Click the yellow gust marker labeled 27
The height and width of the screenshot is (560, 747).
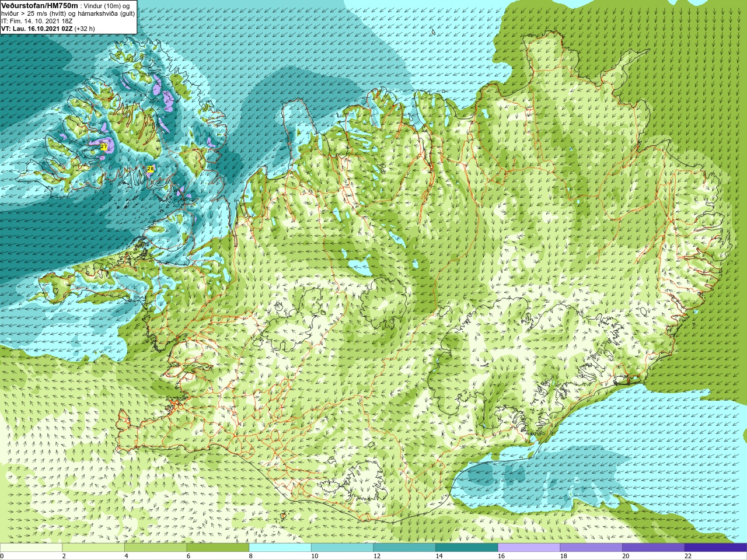[103, 146]
